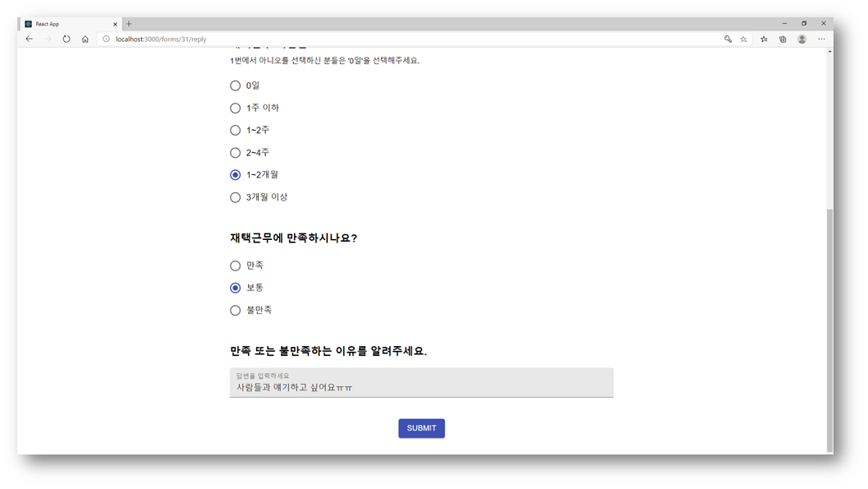Open the browser profile avatar
The image size is (868, 489).
click(801, 38)
